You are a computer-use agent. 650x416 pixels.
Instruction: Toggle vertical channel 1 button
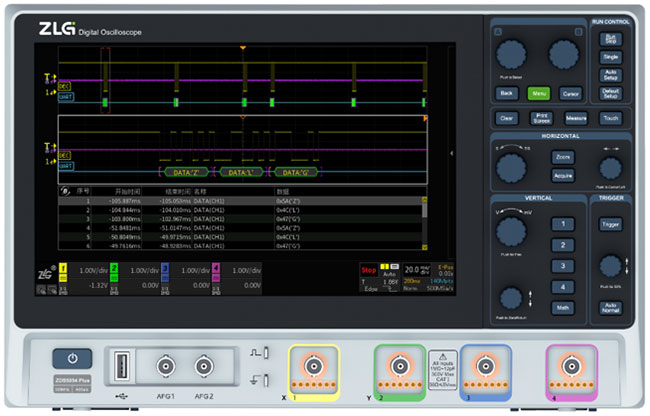pyautogui.click(x=563, y=224)
